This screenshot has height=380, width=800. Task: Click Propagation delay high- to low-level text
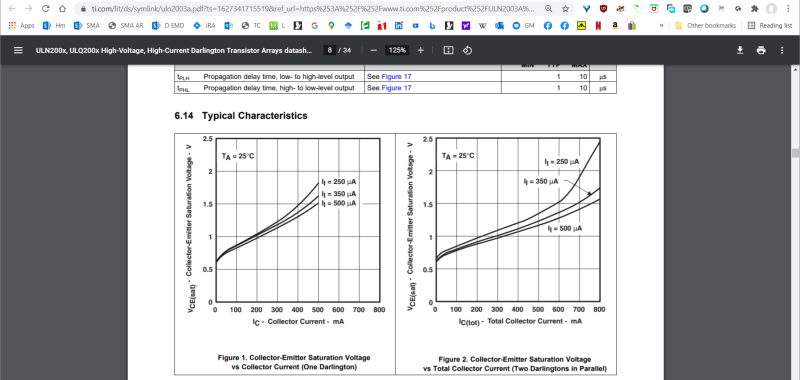click(279, 88)
